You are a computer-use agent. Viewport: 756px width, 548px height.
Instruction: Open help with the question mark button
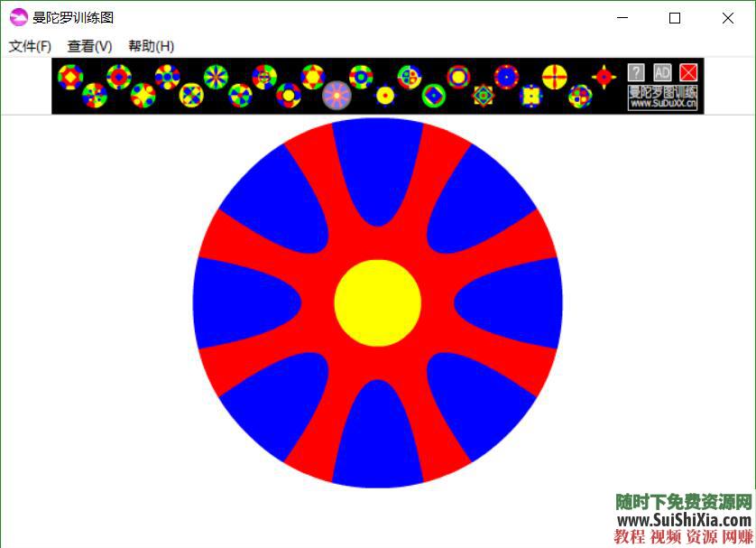pos(636,73)
